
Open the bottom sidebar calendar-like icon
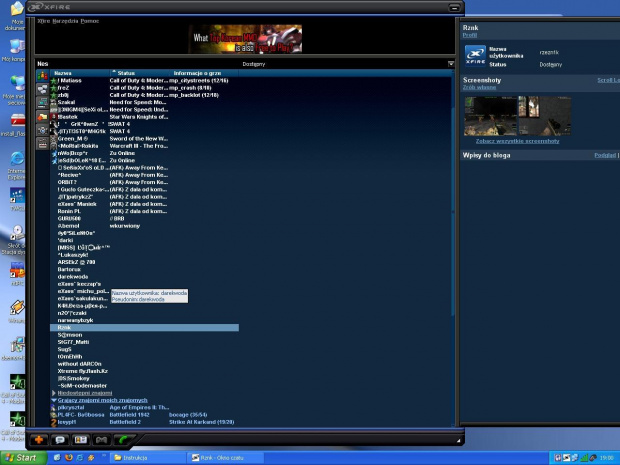[42, 144]
